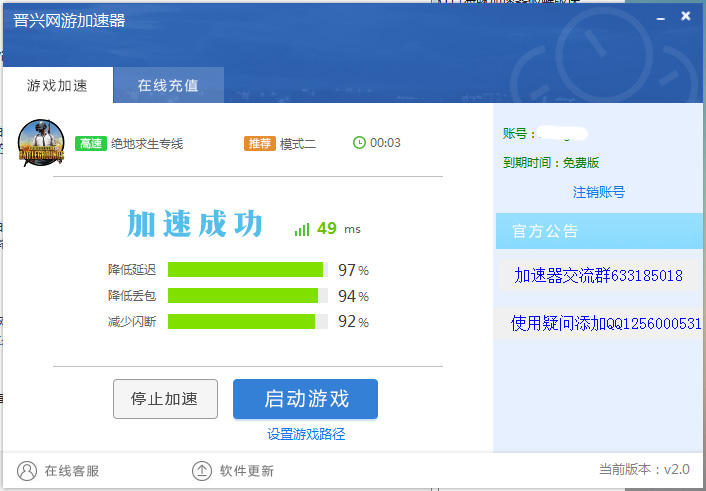The width and height of the screenshot is (706, 491).
Task: Click the orange 推荐 badge
Action: tap(259, 143)
